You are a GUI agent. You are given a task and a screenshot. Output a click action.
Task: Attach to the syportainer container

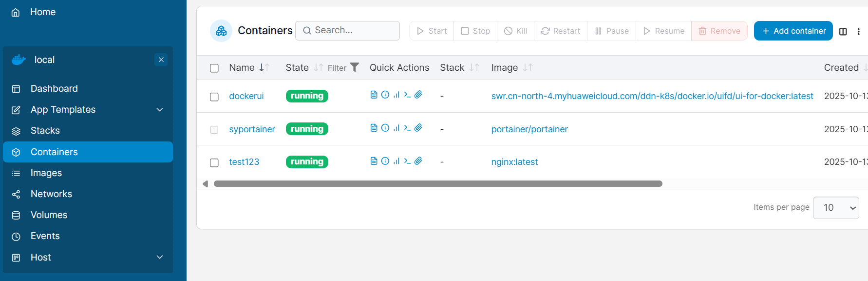418,128
